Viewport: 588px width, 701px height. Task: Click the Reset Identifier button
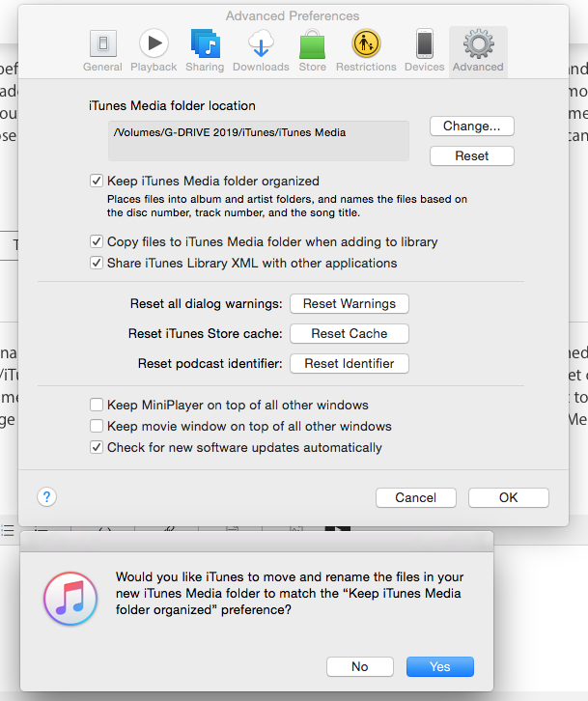click(x=350, y=363)
